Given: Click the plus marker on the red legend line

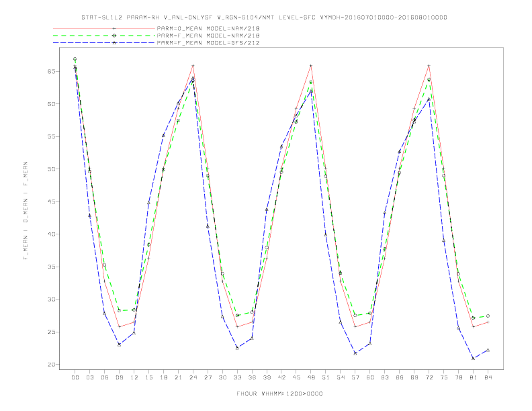Looking at the screenshot, I should (x=114, y=28).
